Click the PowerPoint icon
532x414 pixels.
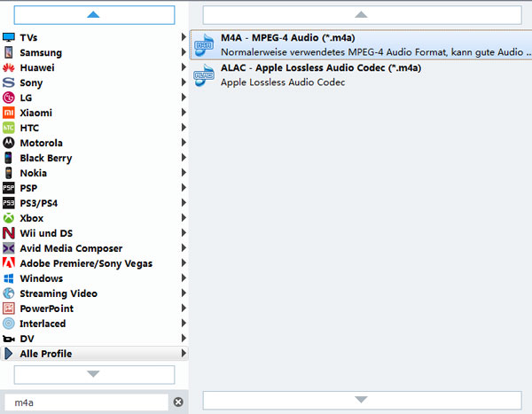tap(9, 309)
